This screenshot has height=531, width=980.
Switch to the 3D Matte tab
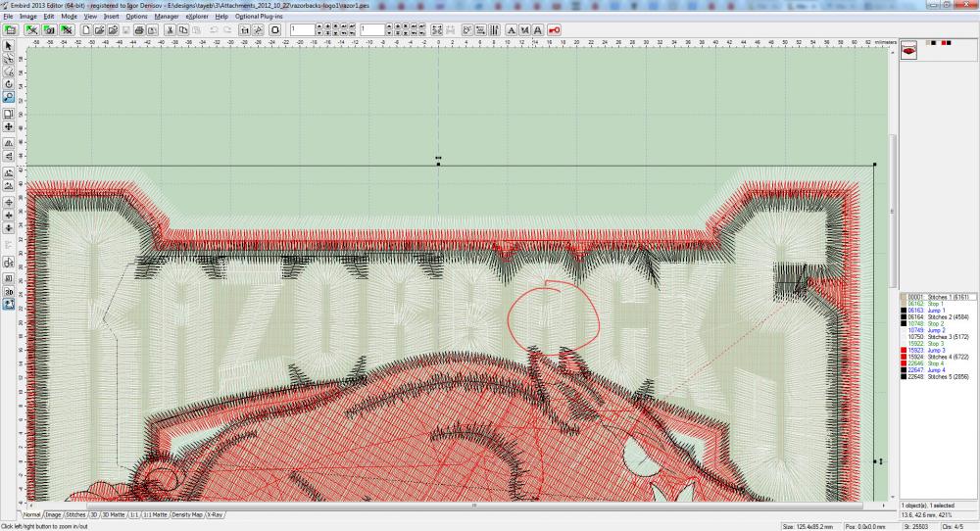114,514
